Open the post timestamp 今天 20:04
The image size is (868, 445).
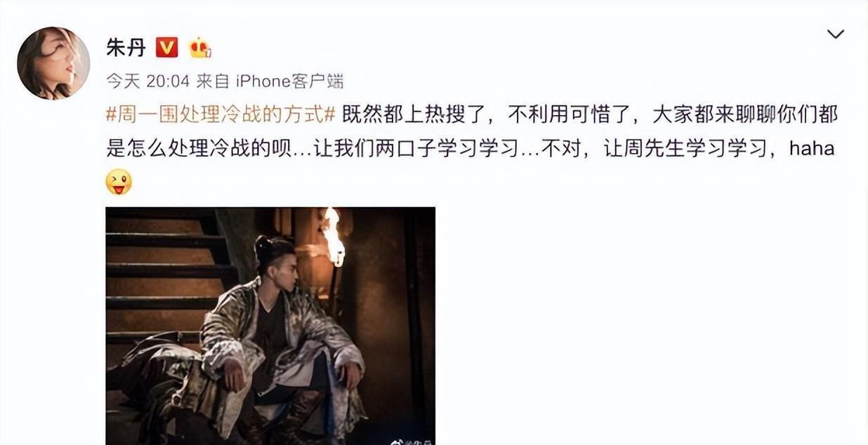pyautogui.click(x=147, y=81)
